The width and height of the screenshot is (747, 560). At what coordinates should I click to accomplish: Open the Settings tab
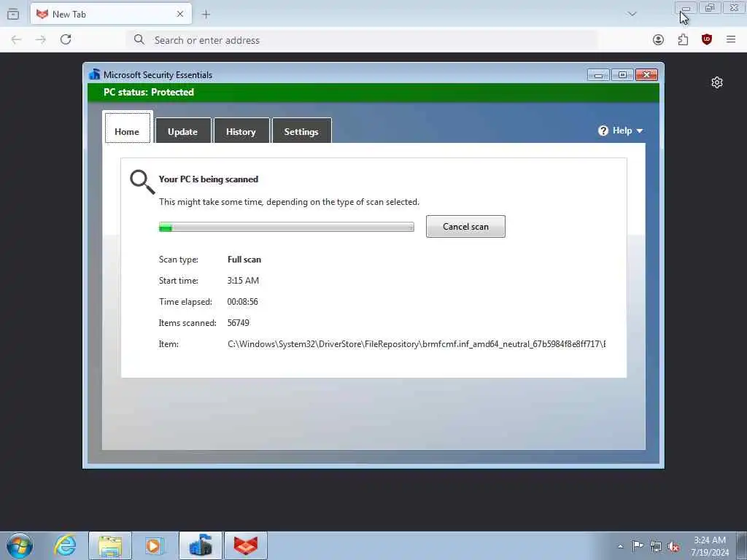[301, 131]
